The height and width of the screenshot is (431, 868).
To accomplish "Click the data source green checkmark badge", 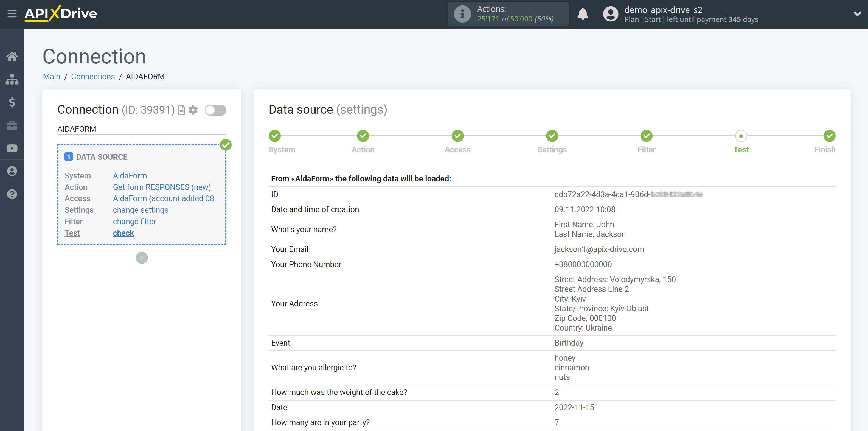I will coord(226,145).
